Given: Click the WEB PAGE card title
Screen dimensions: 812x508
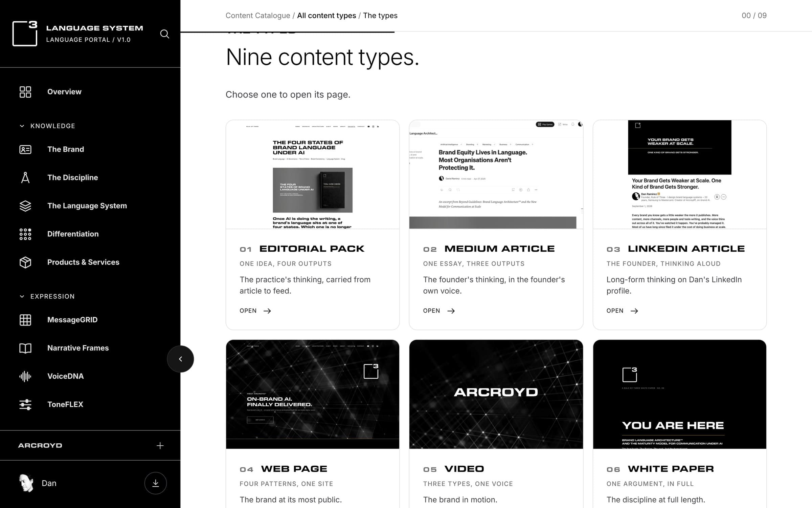Looking at the screenshot, I should click(294, 469).
